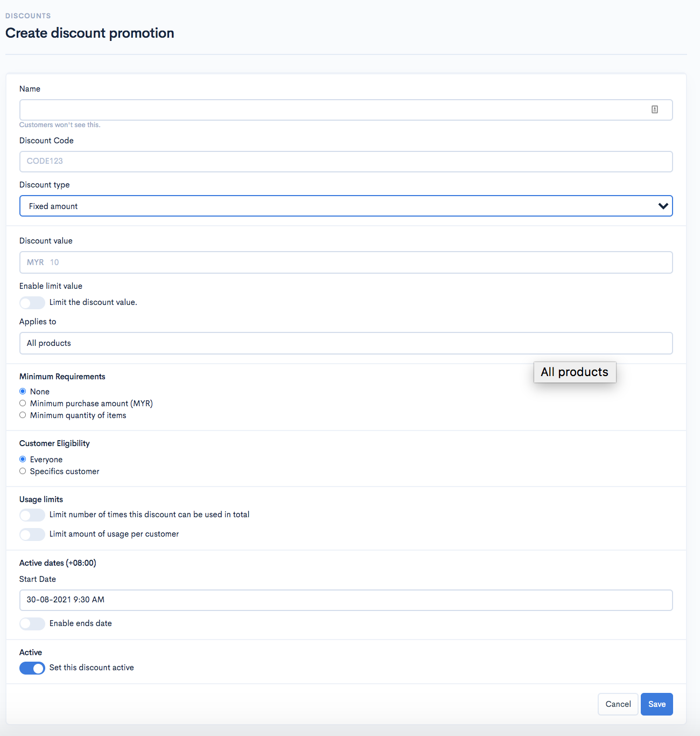
Task: Focus the Name input field
Action: click(x=346, y=110)
